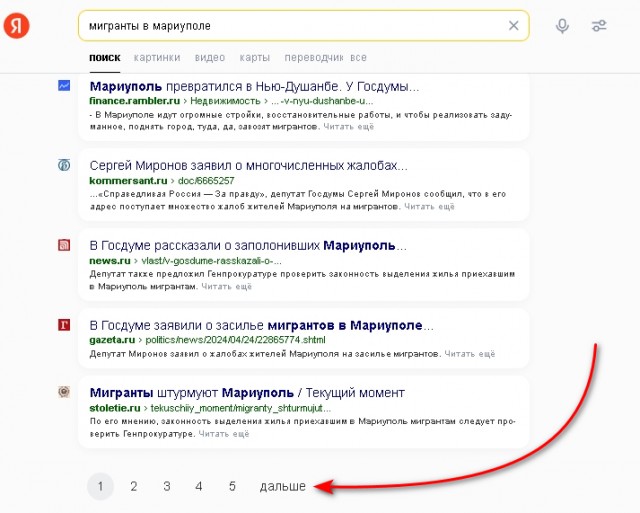
Task: Open result В Госдуме заявили о засилье мигрантов
Action: pos(262,326)
